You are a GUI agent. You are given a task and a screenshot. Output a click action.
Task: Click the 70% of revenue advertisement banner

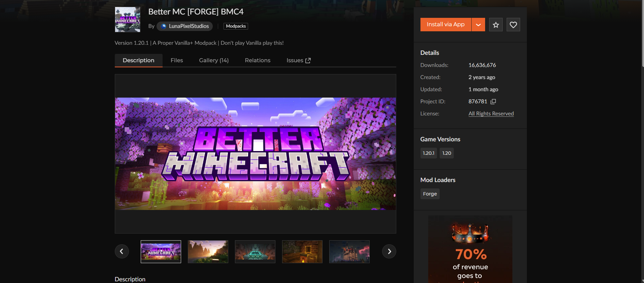tap(470, 249)
